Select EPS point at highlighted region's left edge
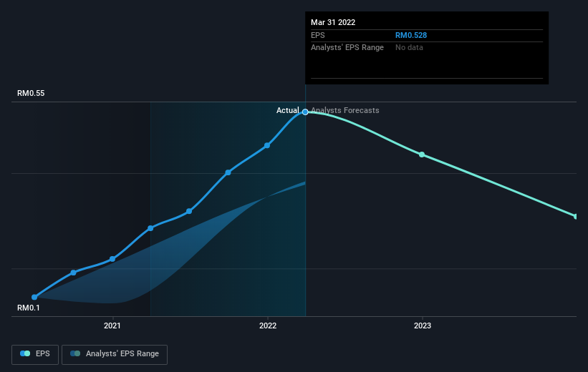Image resolution: width=588 pixels, height=372 pixels. pyautogui.click(x=150, y=228)
